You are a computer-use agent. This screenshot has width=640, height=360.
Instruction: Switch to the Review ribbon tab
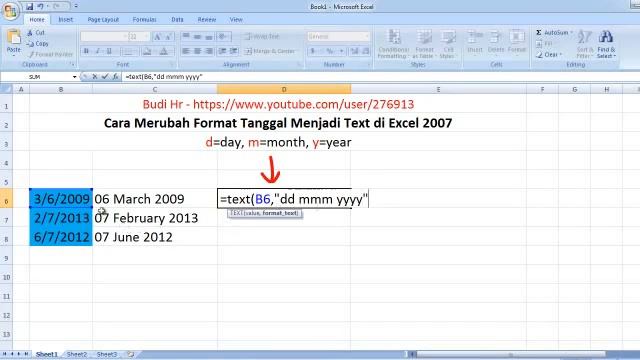(x=207, y=20)
